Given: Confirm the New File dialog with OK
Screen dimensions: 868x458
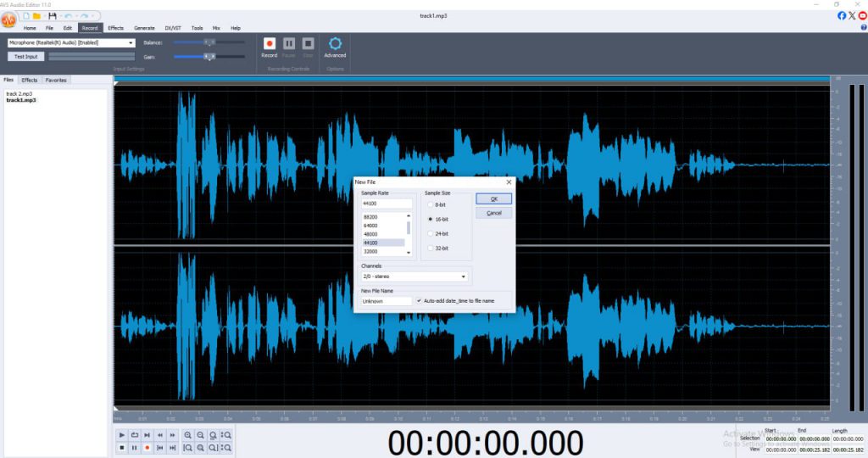Looking at the screenshot, I should (493, 198).
